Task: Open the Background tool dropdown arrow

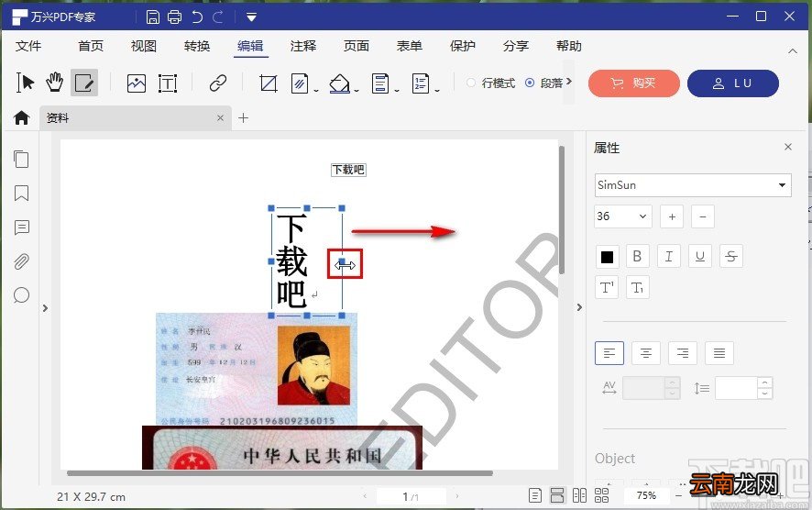Action: (357, 91)
